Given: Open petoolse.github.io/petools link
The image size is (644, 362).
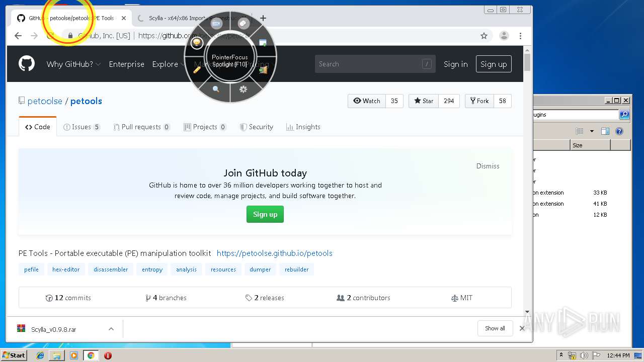Looking at the screenshot, I should 275,253.
